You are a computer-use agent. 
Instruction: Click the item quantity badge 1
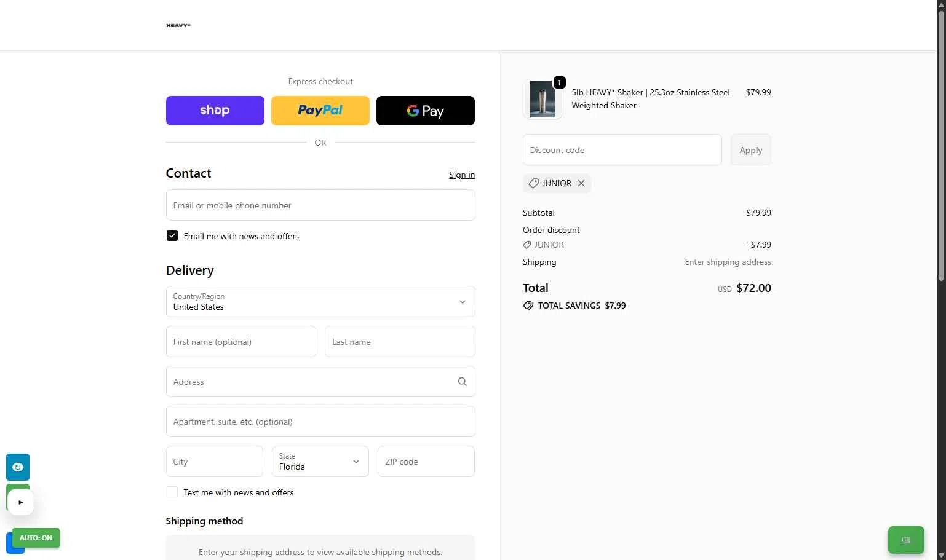[x=559, y=82]
